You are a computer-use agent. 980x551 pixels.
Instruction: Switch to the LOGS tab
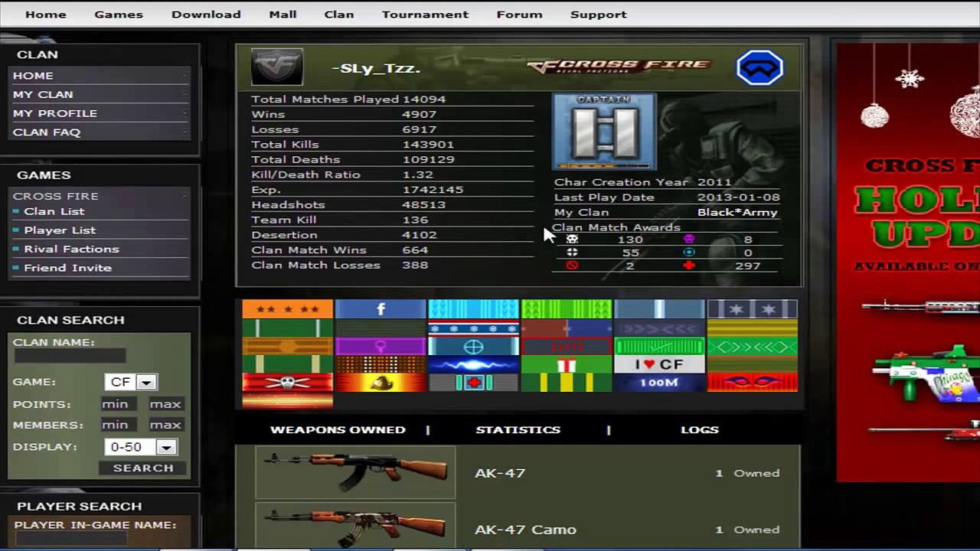point(700,430)
